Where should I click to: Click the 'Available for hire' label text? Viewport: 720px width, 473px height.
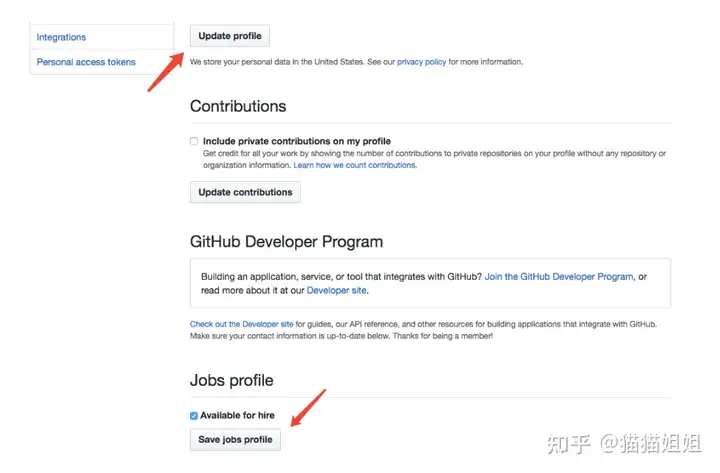tap(237, 415)
